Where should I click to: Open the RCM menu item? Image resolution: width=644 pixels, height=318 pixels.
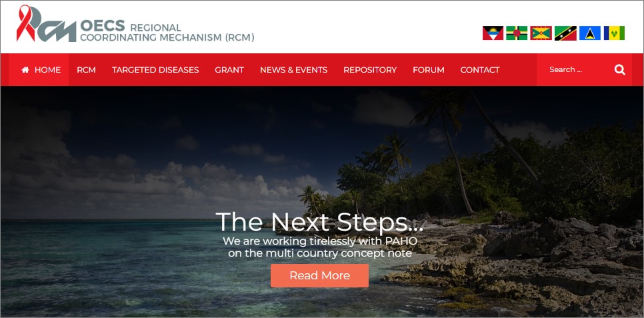point(86,70)
